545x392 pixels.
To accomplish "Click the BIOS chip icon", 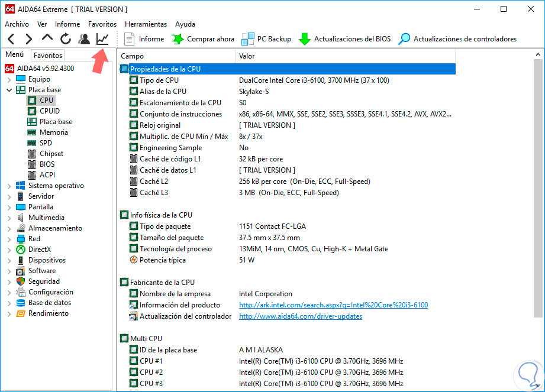I will (31, 164).
